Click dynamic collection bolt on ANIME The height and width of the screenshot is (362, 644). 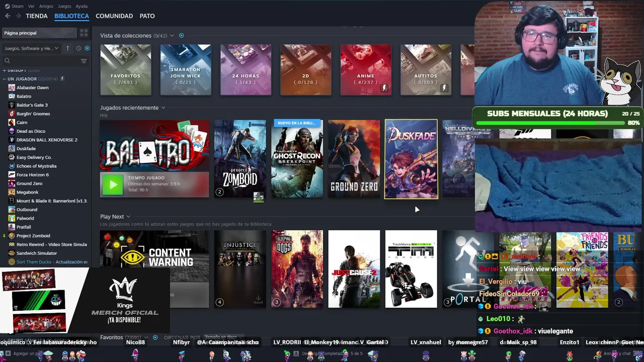pos(384,88)
